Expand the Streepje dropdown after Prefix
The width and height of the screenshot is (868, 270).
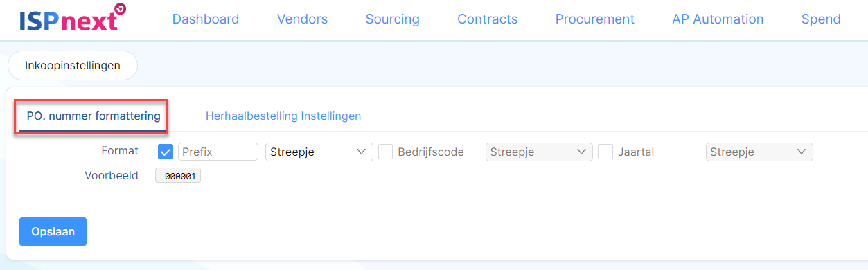pyautogui.click(x=319, y=152)
